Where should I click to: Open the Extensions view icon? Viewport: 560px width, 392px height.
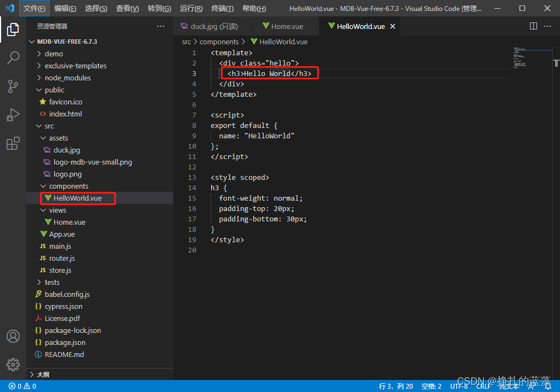point(13,144)
